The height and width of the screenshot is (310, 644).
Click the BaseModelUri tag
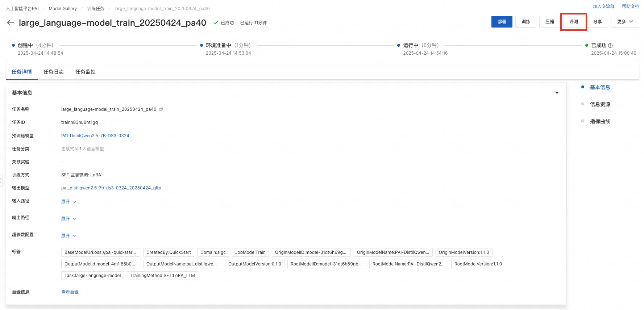pos(101,252)
